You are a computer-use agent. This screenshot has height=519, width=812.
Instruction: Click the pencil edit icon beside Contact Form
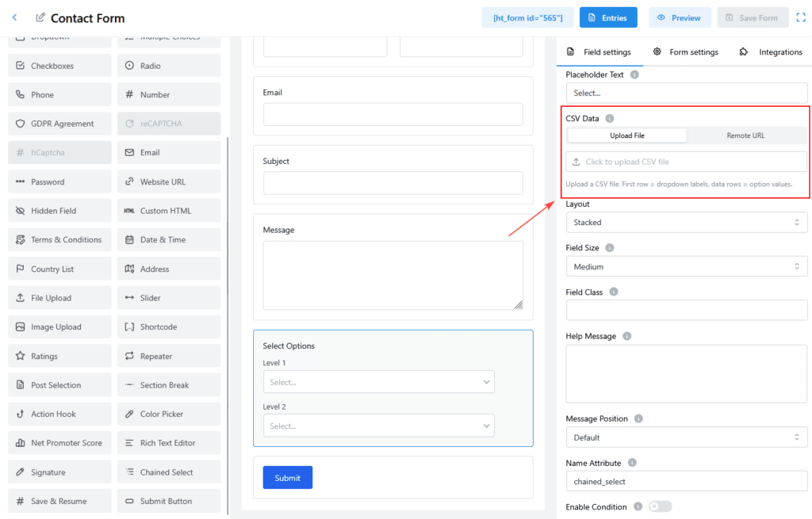coord(40,17)
